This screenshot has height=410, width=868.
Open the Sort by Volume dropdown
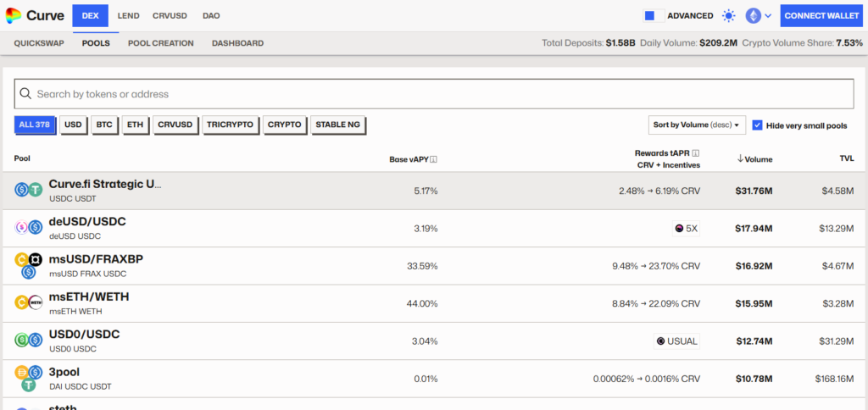click(697, 125)
